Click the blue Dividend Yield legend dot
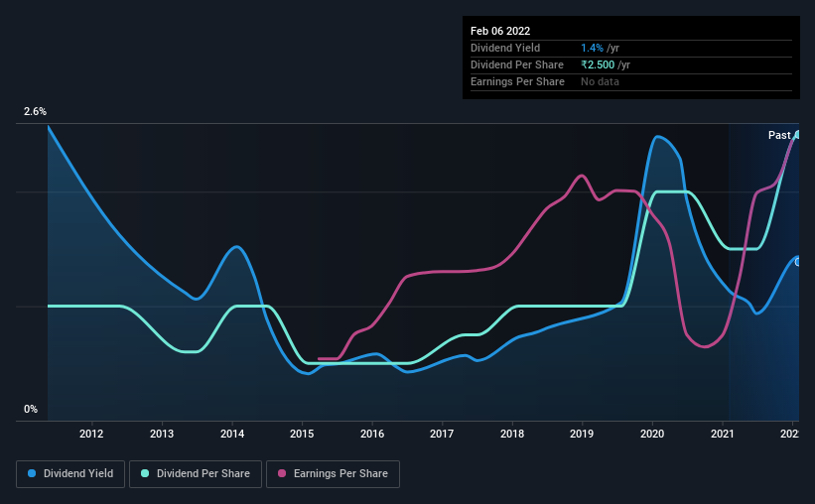Screen dimensions: 815x504 (x=32, y=473)
